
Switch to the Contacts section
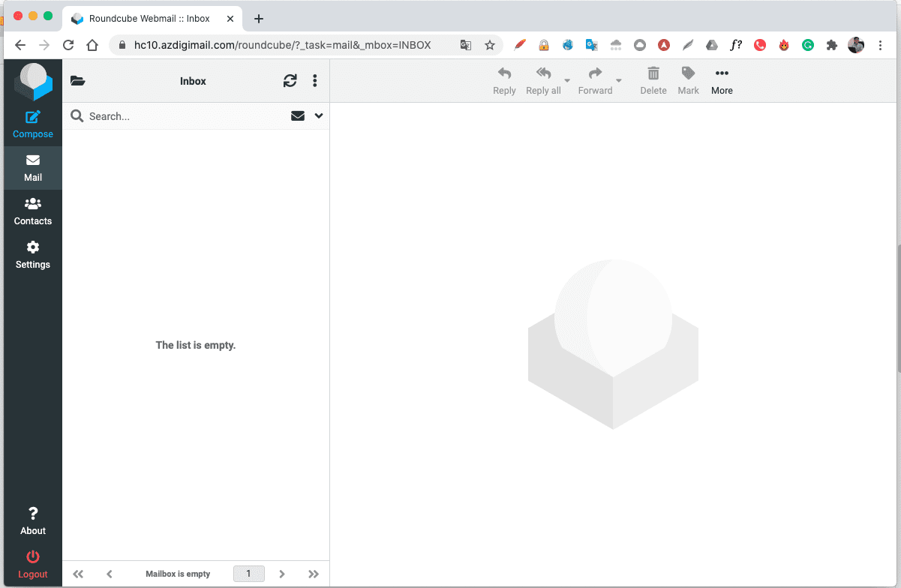[32, 211]
